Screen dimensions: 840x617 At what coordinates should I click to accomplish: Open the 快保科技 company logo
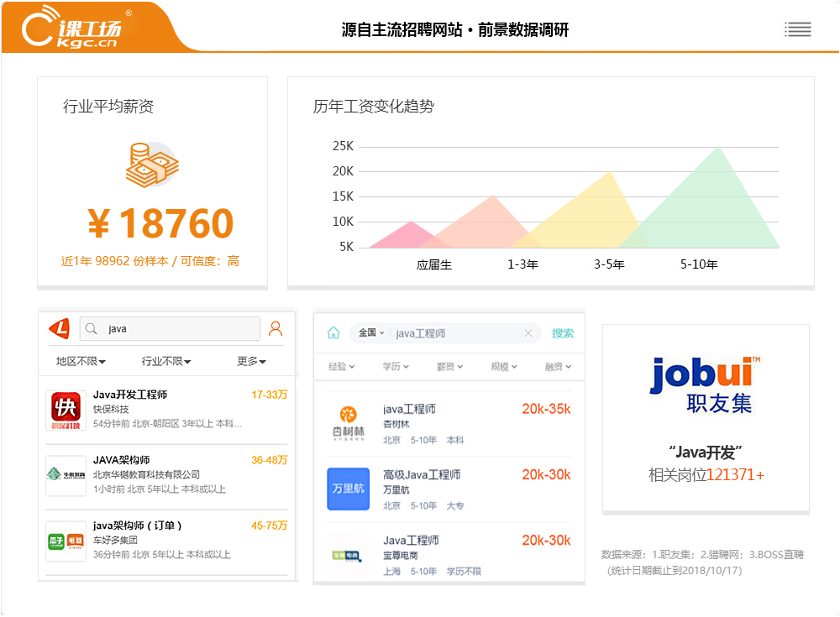66,410
